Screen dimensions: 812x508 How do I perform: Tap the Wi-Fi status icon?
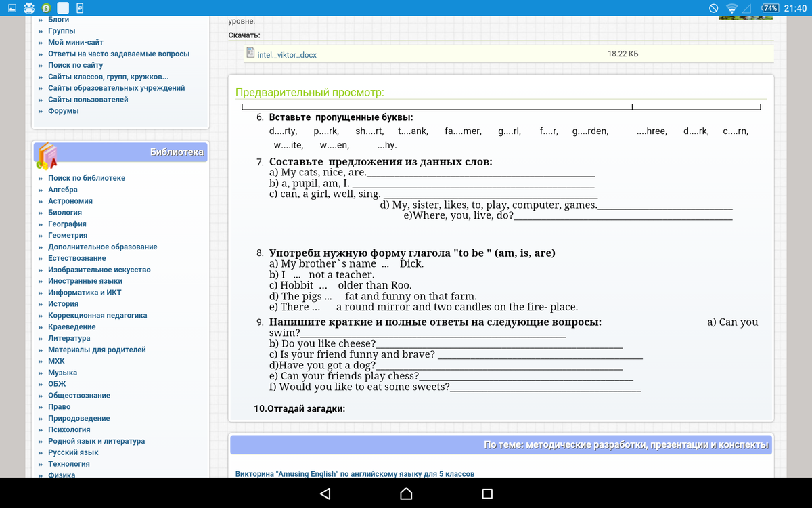point(731,8)
